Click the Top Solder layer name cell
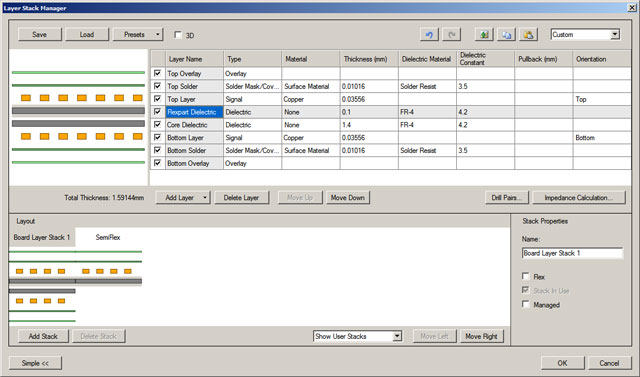 (x=194, y=86)
